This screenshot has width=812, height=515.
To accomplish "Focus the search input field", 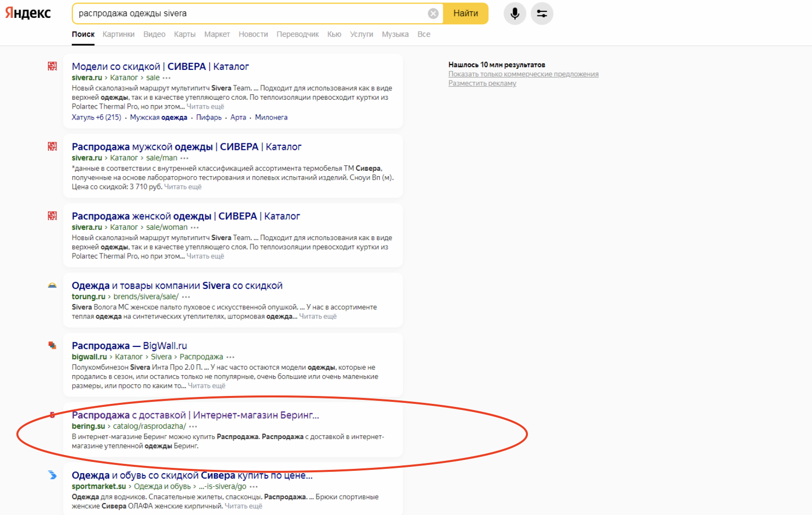I will (248, 13).
